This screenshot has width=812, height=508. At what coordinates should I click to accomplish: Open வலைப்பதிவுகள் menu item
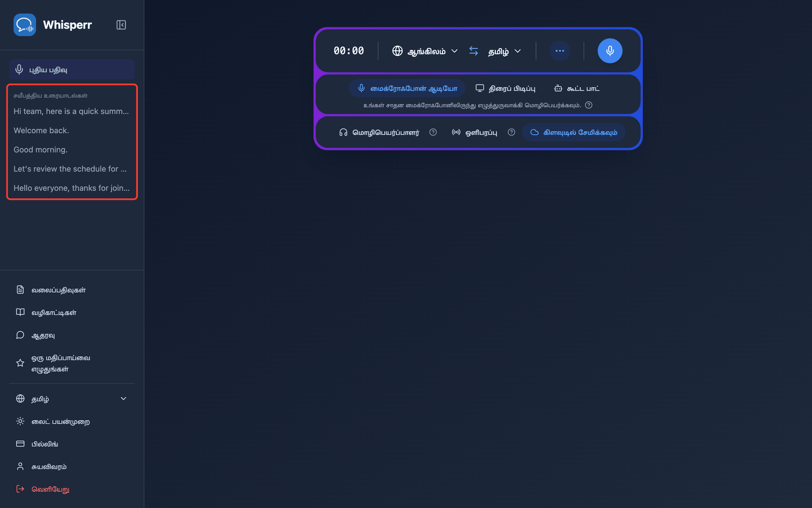(x=72, y=290)
